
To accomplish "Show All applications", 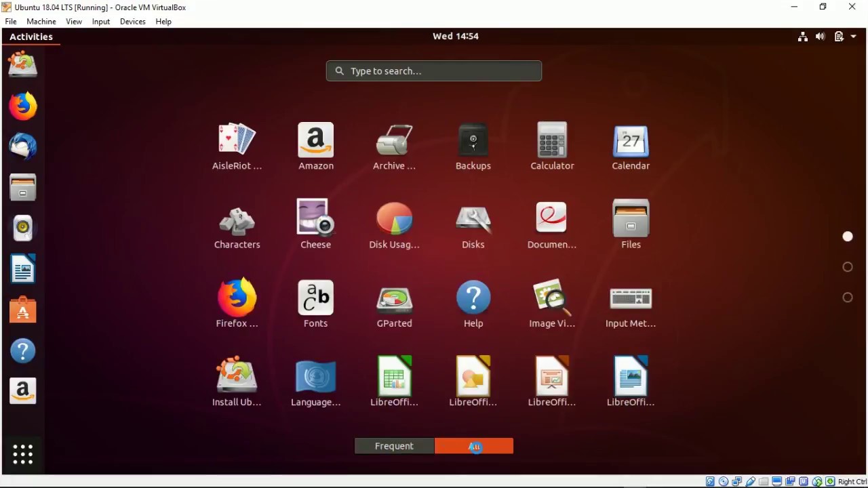I will click(474, 446).
